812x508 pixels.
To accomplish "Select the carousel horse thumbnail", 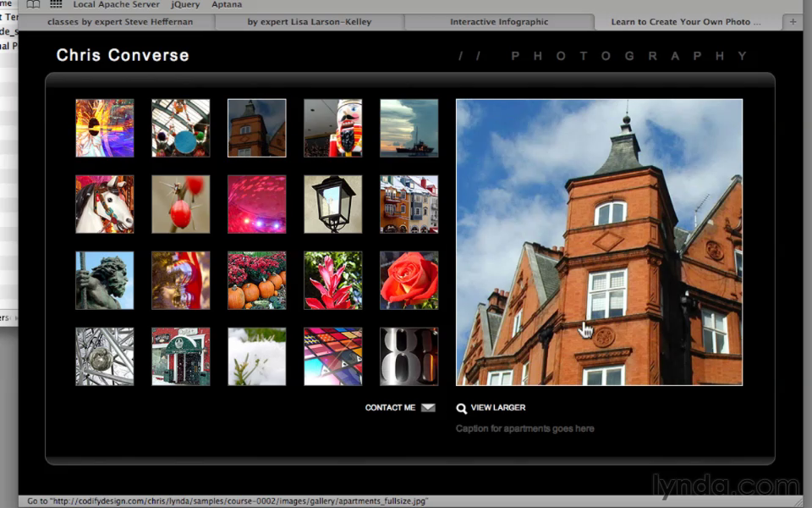I will (x=105, y=204).
